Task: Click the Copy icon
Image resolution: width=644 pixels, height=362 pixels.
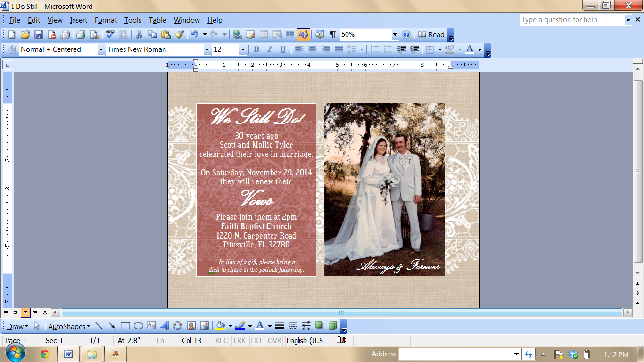Action: click(x=152, y=34)
